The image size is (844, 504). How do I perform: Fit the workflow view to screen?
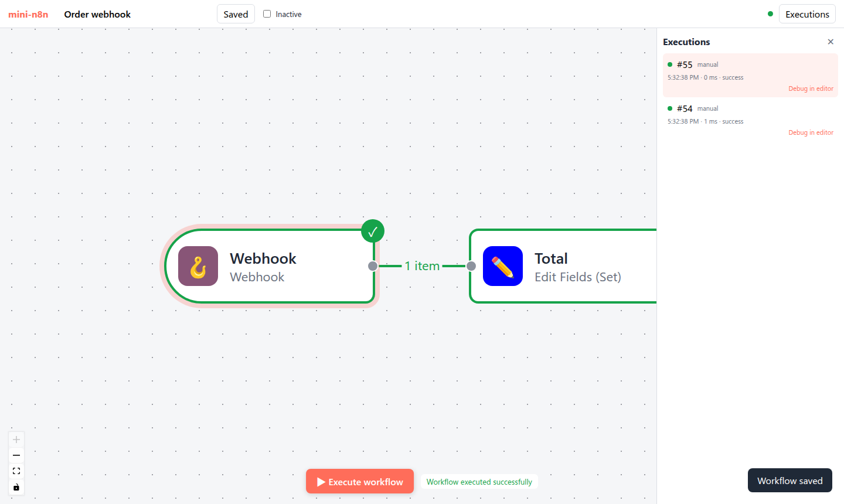[16, 471]
